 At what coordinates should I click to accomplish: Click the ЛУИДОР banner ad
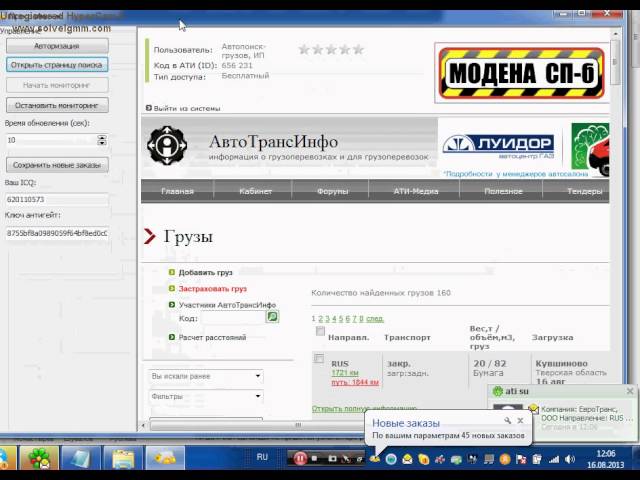(498, 146)
